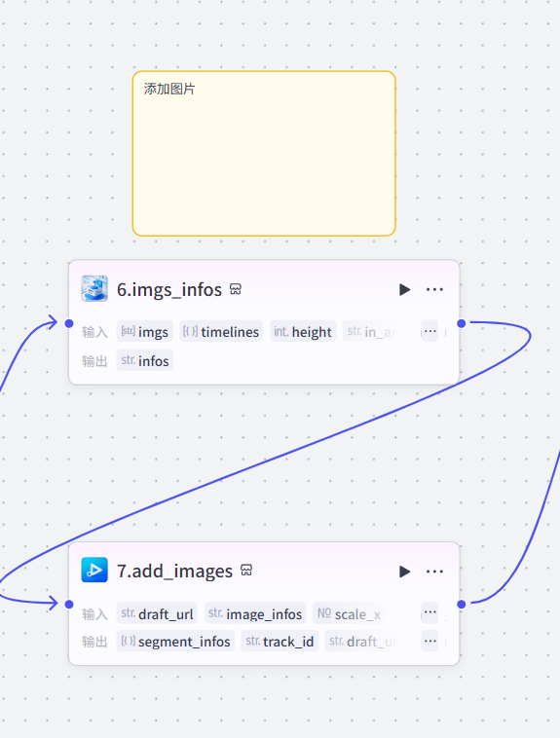Select the imgs input tag
The height and width of the screenshot is (738, 560).
(144, 332)
